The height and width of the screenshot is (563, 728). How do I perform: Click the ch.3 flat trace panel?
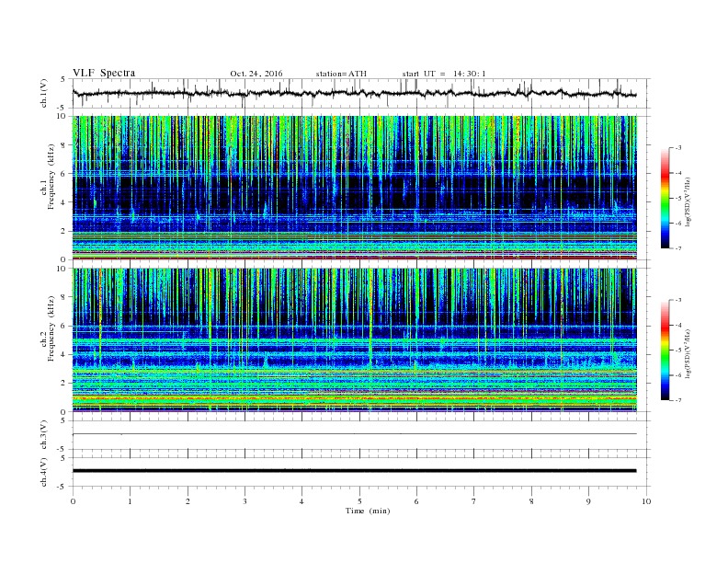(x=361, y=435)
